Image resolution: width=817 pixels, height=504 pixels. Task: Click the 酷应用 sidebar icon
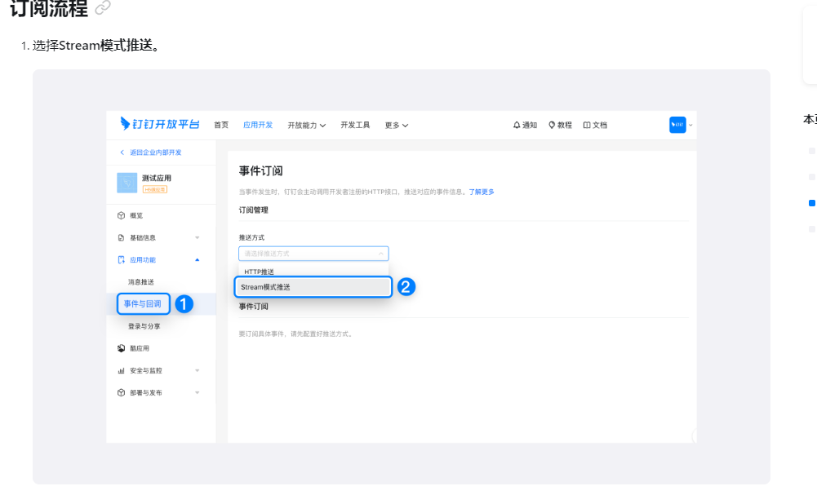pyautogui.click(x=122, y=348)
